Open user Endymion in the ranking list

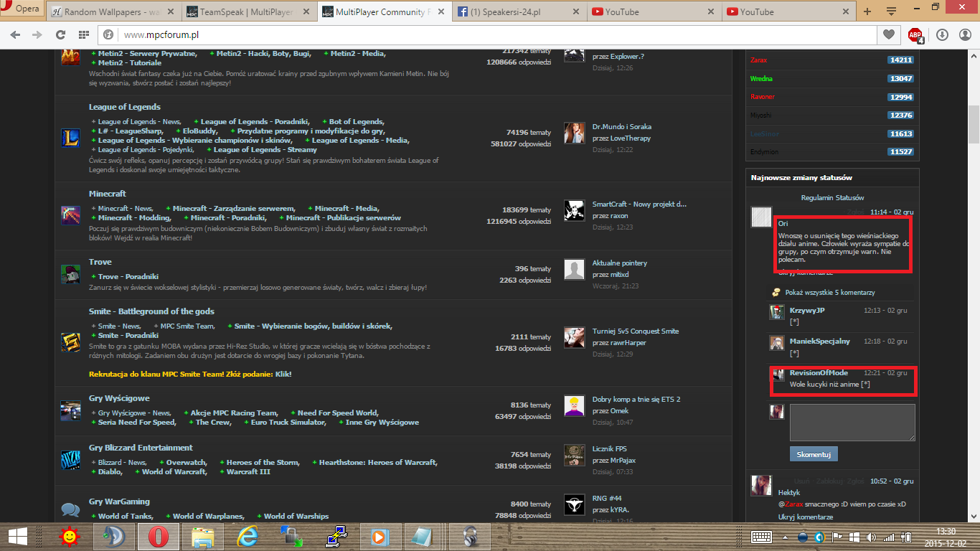point(764,152)
